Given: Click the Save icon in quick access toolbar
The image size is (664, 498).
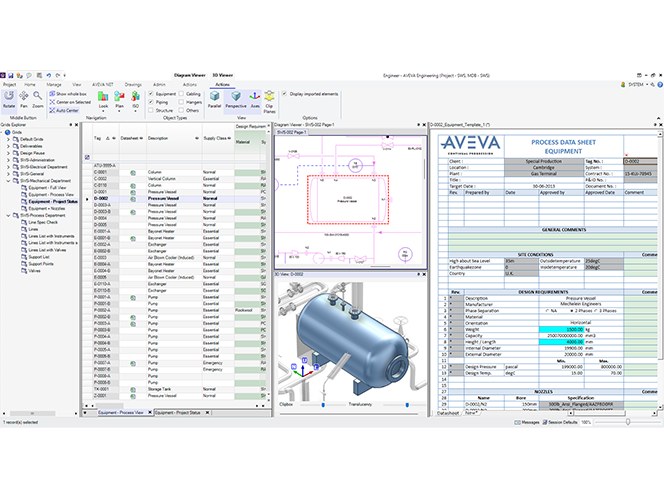Looking at the screenshot, I should pos(11,75).
